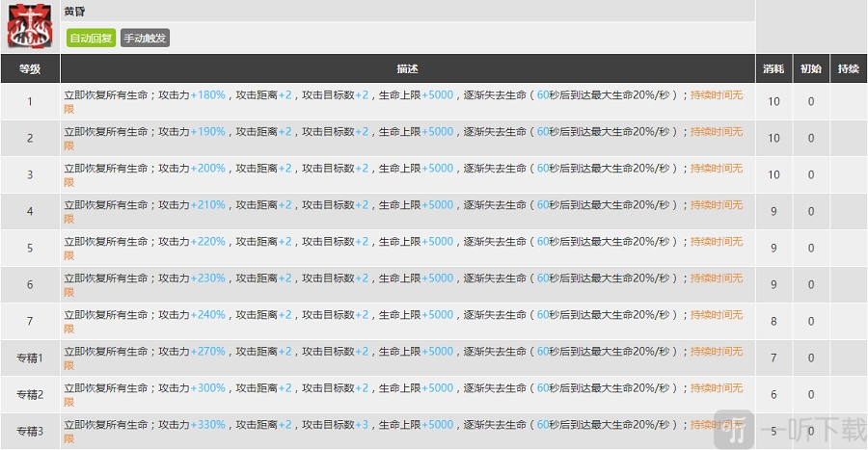Select the gray 手动触发 tag
This screenshot has width=868, height=450.
tap(145, 38)
